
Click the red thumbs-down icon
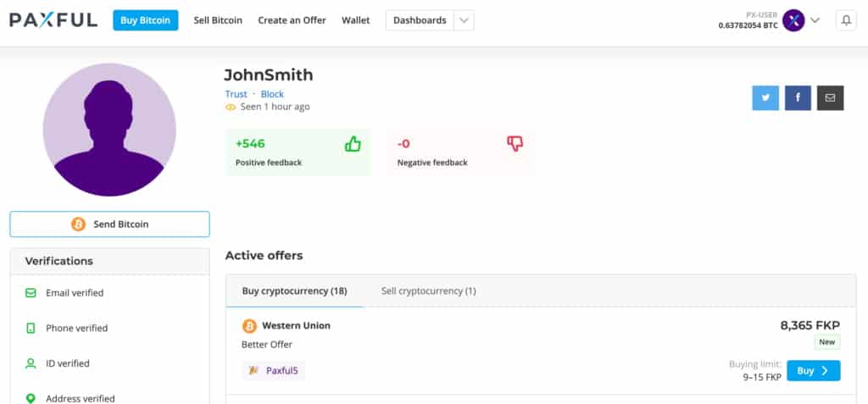(515, 144)
